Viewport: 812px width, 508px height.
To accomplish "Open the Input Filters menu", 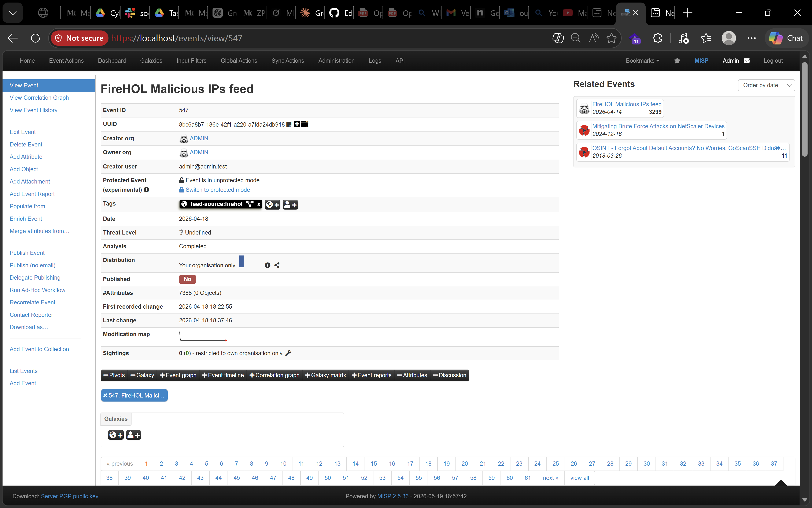I will 191,61.
